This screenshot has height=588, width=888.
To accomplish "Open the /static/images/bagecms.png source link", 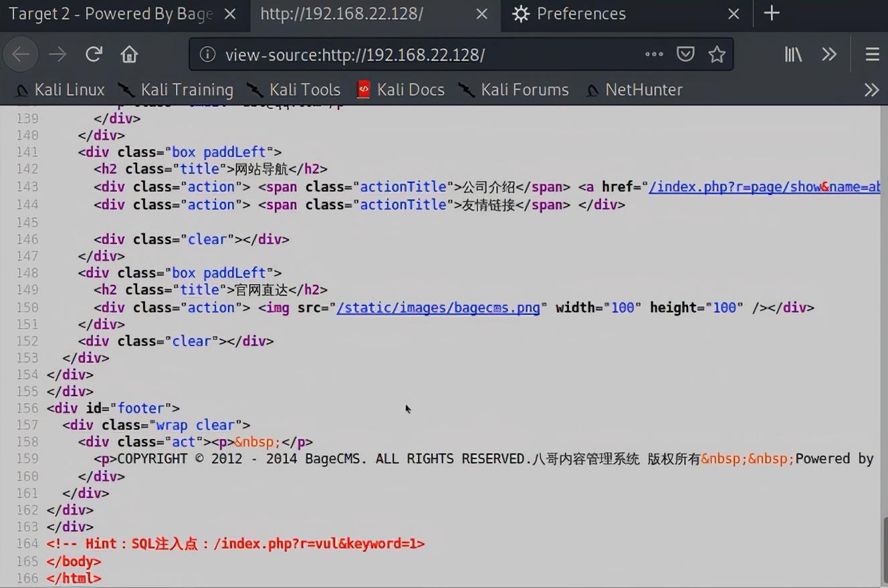I will tap(438, 307).
